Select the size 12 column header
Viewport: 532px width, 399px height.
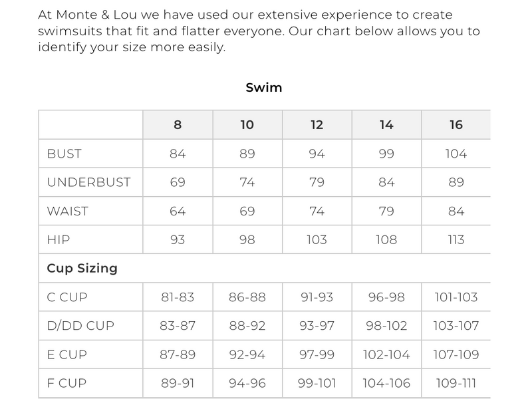[317, 125]
